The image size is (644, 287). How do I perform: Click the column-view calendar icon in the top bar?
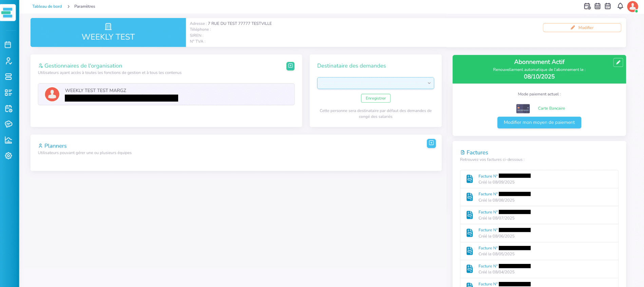tap(598, 6)
